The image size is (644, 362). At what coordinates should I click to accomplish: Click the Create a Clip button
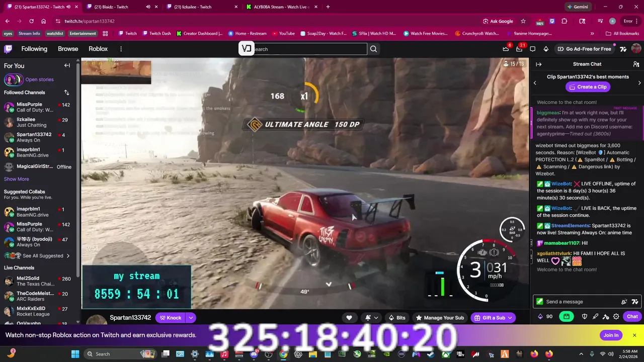587,87
